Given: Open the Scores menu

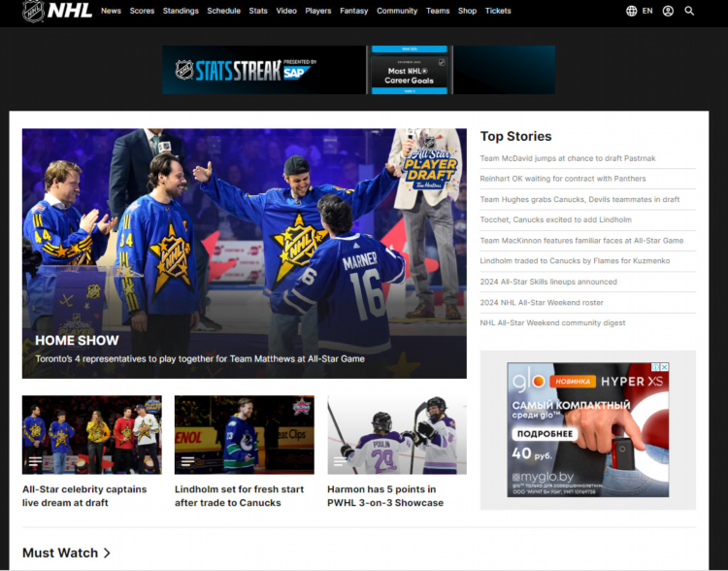Looking at the screenshot, I should [x=142, y=11].
